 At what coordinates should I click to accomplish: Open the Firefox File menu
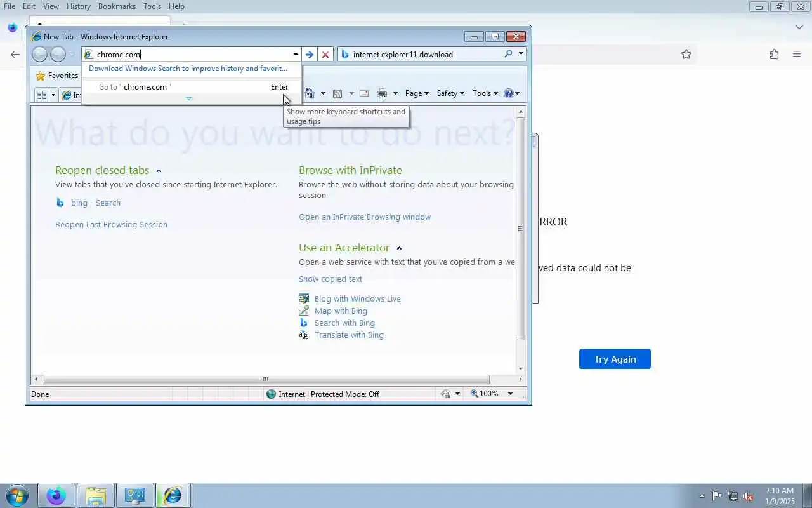(10, 6)
